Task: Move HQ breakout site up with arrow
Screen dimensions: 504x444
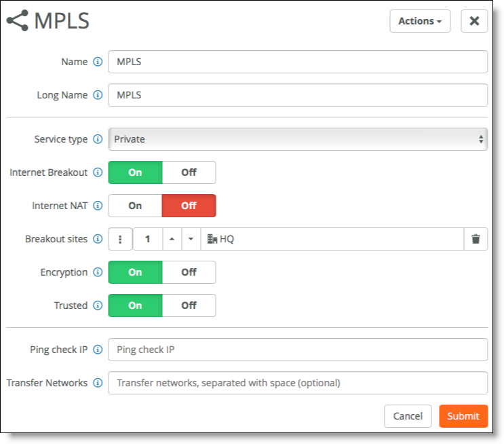Action: click(172, 239)
